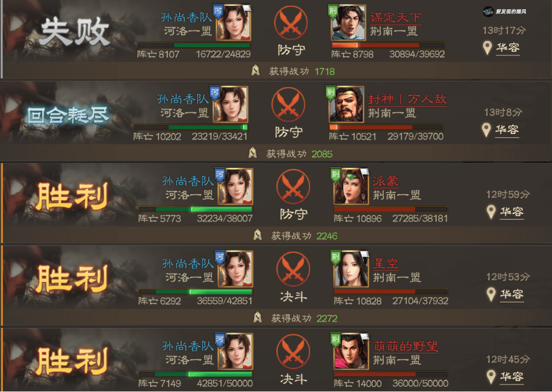Click battle merit icon beside 获得战功 2246
Image resolution: width=552 pixels, height=392 pixels.
tap(258, 235)
